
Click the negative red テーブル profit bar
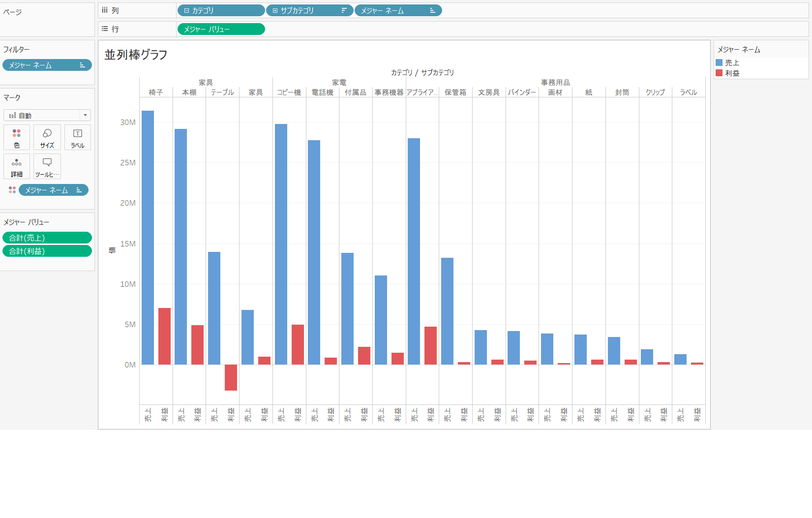tap(231, 377)
